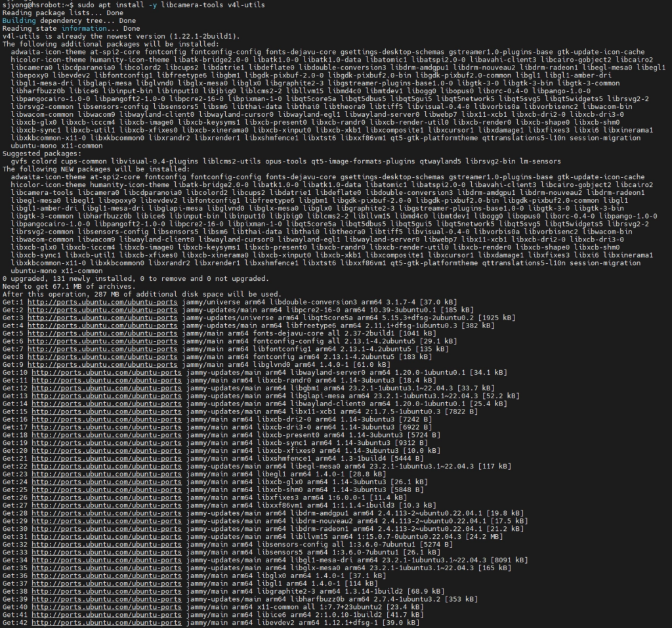This screenshot has width=672, height=628.
Task: Click the 'After this operation, 287 MB' line
Action: pos(142,295)
